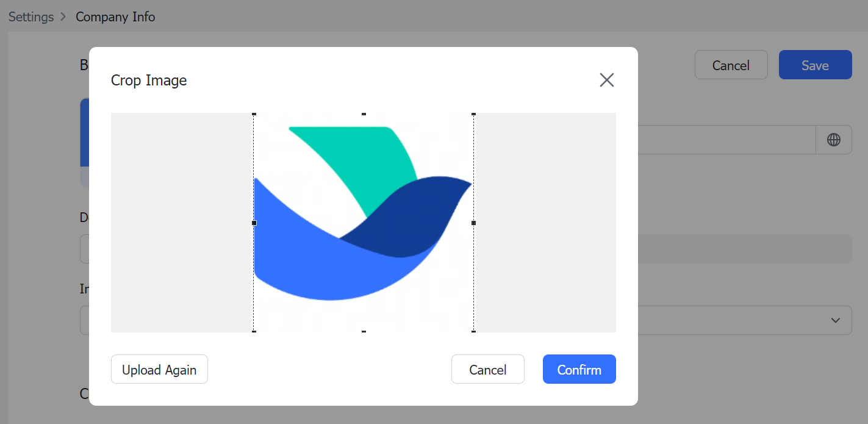
Task: Click the right-middle crop handle
Action: [x=473, y=223]
